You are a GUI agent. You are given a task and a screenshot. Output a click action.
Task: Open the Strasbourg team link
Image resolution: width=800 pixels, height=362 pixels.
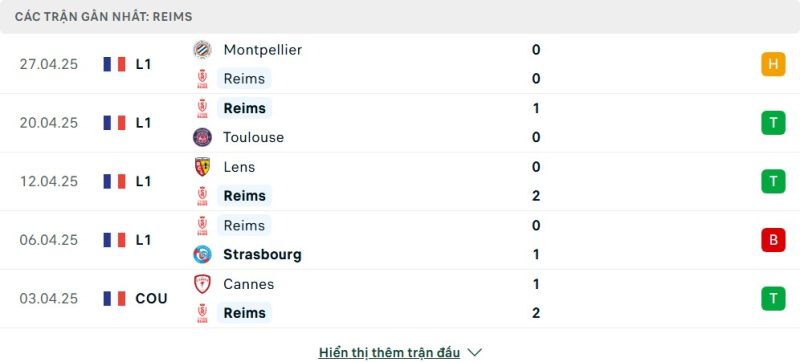point(262,254)
